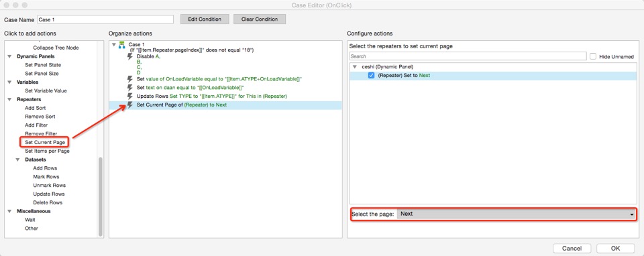Image resolution: width=644 pixels, height=256 pixels.
Task: Add the Set Variable Value action
Action: (46, 90)
